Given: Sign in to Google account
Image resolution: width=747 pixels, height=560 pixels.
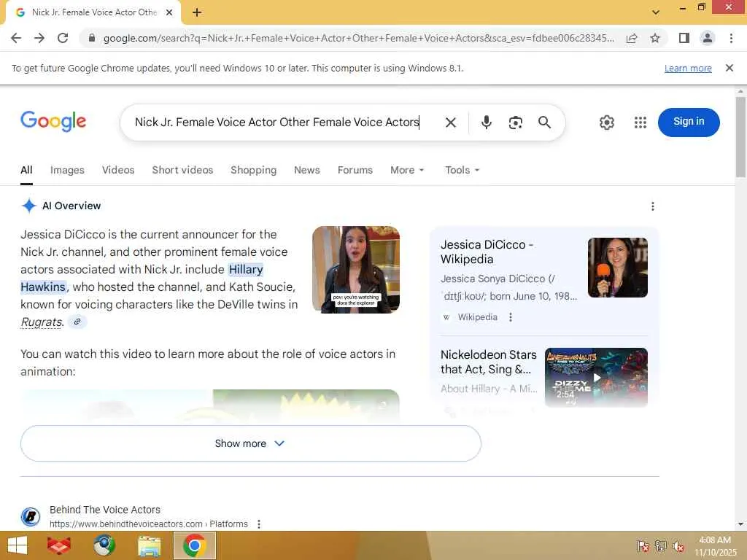Looking at the screenshot, I should pyautogui.click(x=689, y=122).
